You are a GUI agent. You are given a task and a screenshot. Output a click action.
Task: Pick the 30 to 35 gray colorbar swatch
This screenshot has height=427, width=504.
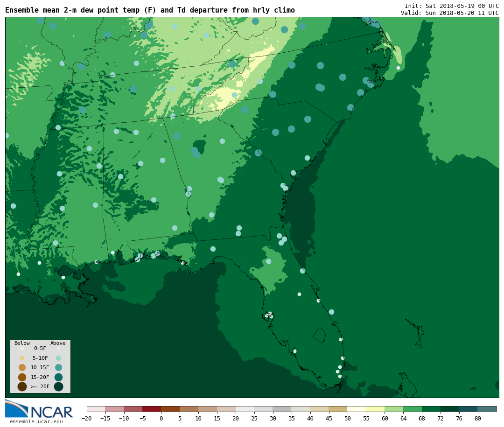(x=282, y=409)
